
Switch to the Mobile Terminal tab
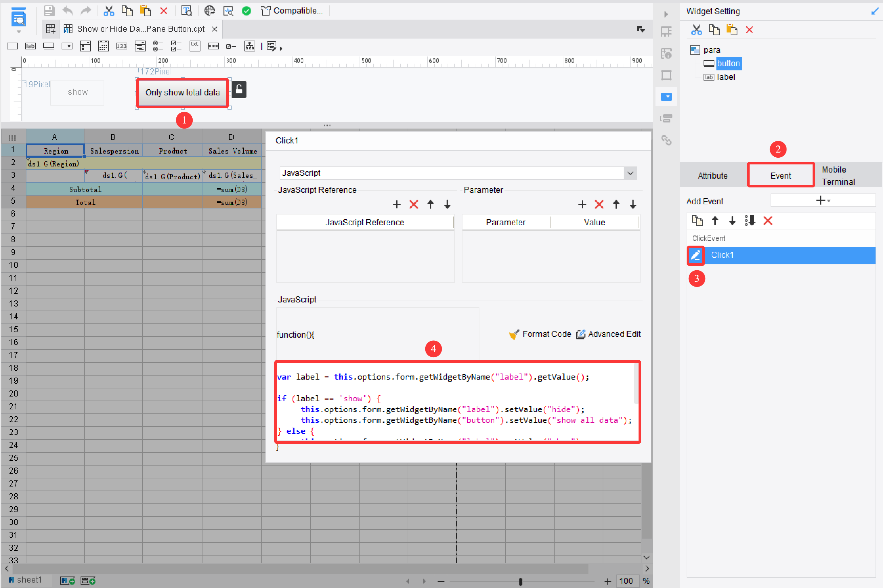pyautogui.click(x=839, y=176)
